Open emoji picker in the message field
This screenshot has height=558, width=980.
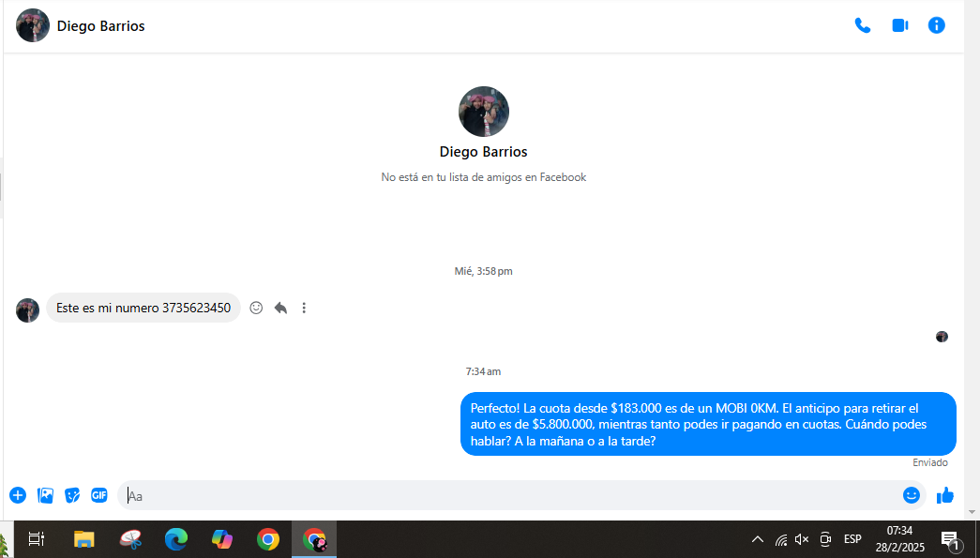point(911,495)
